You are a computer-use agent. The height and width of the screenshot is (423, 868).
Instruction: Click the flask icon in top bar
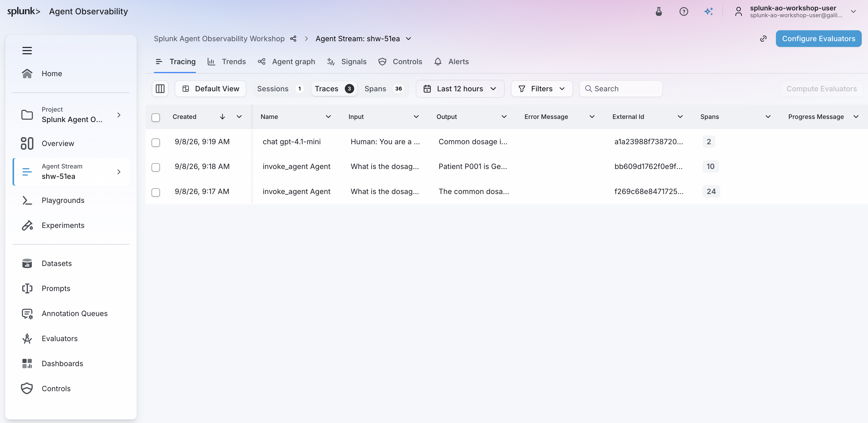[x=658, y=12]
